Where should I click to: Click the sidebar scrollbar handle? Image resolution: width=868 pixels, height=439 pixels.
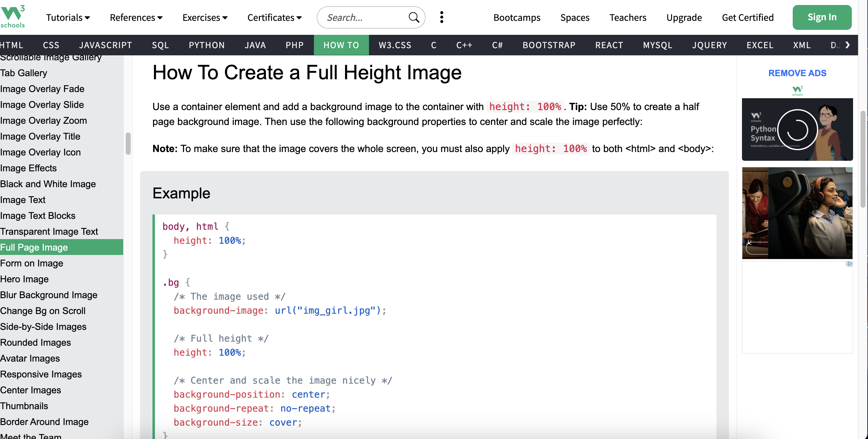(128, 143)
